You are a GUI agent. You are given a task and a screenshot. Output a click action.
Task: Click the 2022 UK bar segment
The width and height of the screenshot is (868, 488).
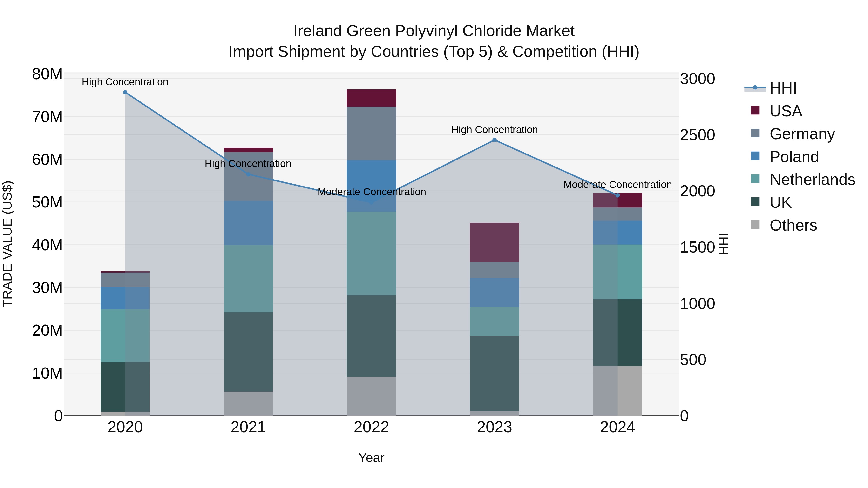tap(371, 336)
